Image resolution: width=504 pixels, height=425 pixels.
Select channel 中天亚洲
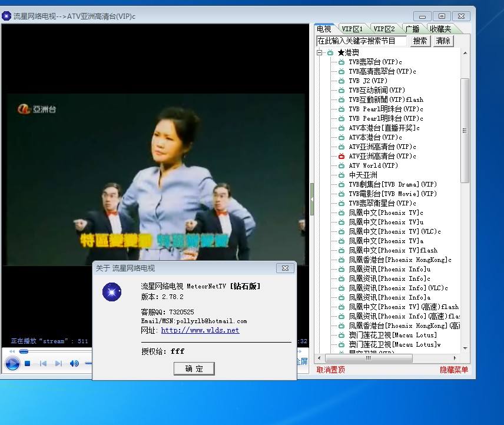coord(363,175)
